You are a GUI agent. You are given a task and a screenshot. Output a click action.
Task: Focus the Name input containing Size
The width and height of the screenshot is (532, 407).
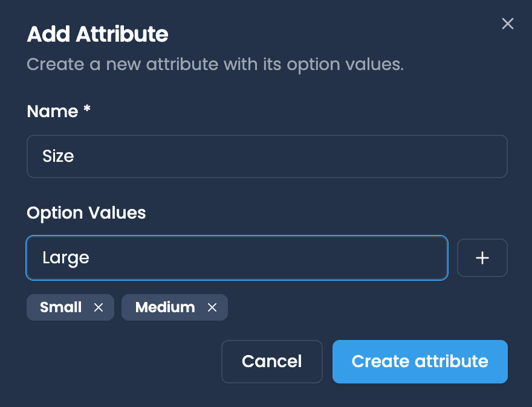[x=267, y=156]
